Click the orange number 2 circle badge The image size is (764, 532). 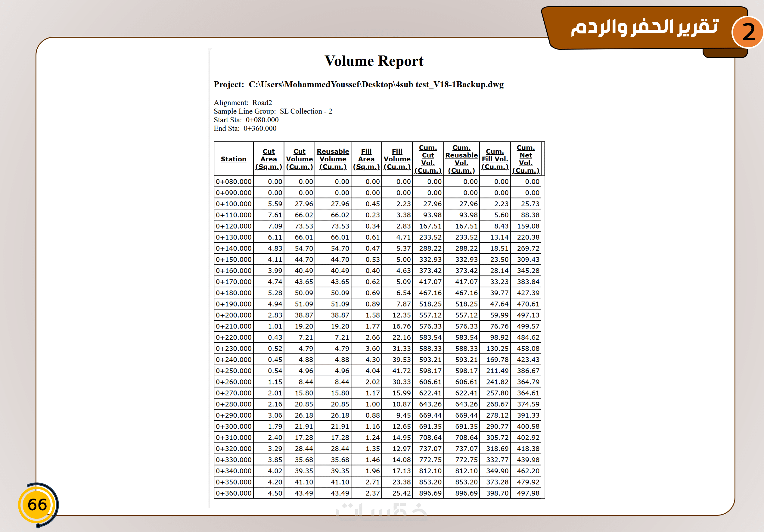pyautogui.click(x=748, y=32)
